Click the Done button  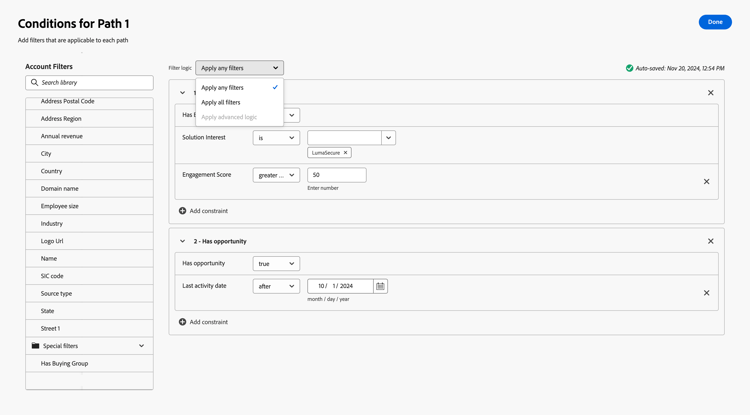(x=715, y=22)
